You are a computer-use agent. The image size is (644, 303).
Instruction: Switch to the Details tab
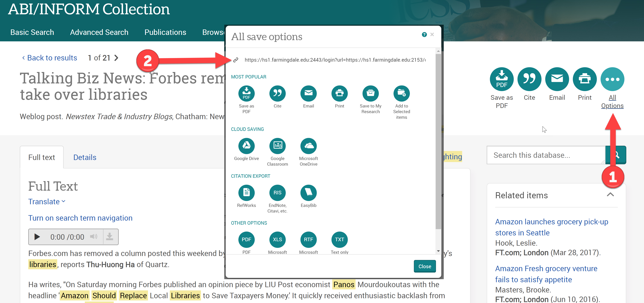click(x=84, y=157)
